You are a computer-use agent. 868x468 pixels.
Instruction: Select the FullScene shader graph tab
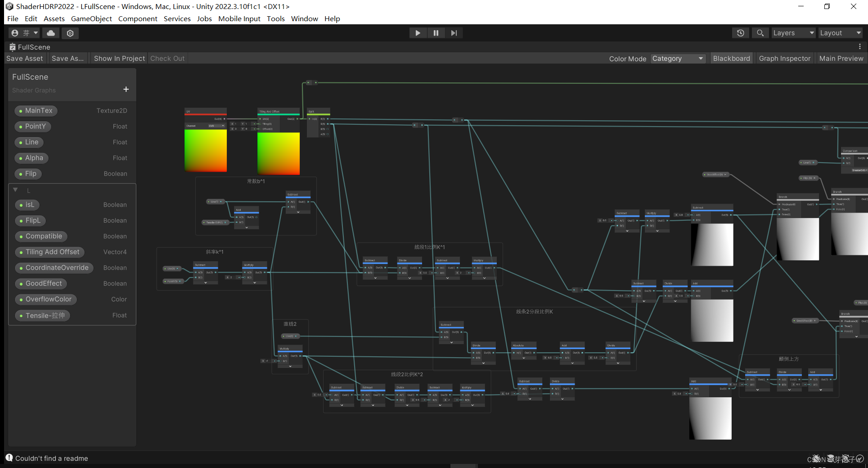point(30,47)
